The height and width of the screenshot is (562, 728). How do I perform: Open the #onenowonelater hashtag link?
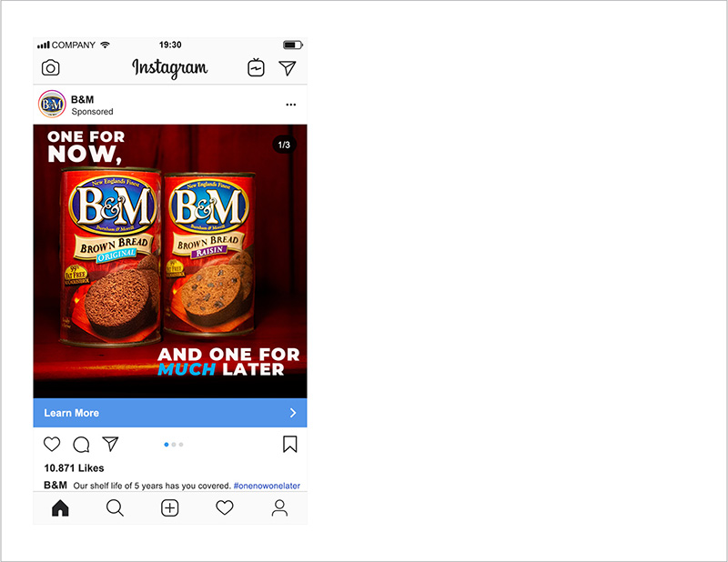click(x=267, y=486)
